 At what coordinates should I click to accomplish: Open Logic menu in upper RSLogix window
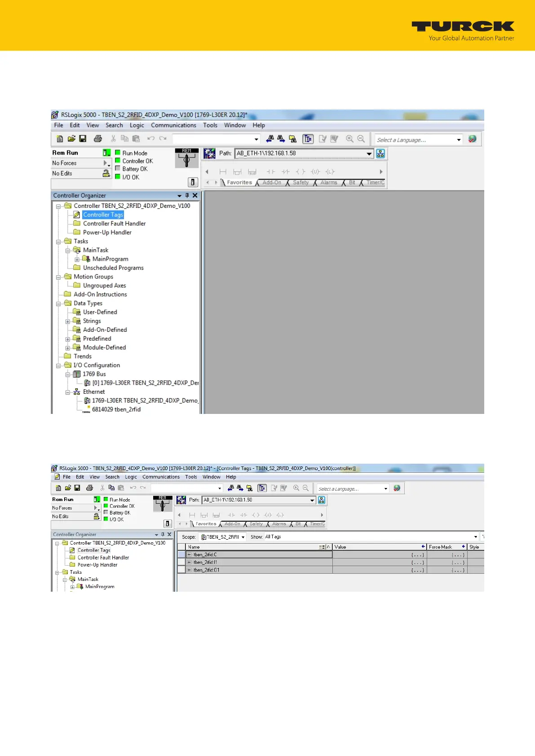[137, 125]
